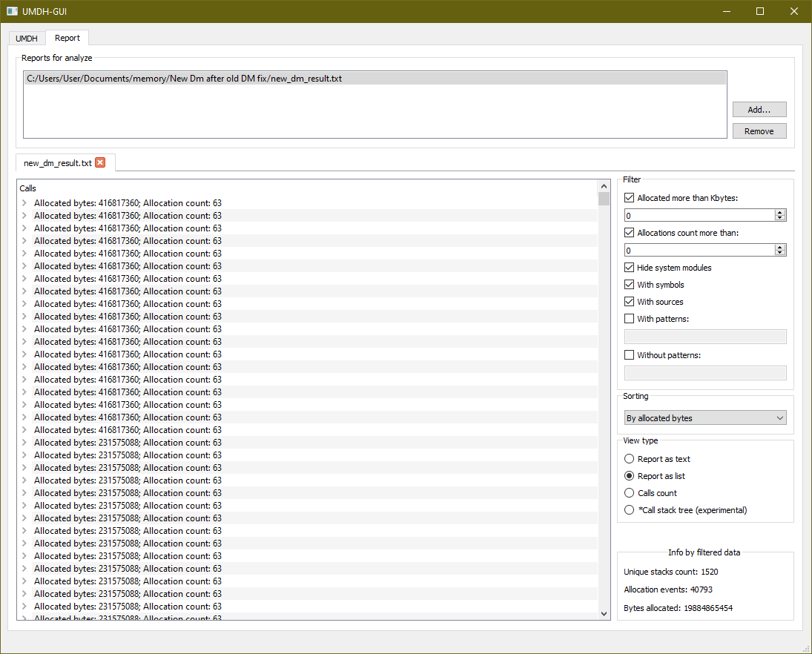Click the scrollbar up arrow in Calls list
The height and width of the screenshot is (654, 812).
(x=603, y=186)
